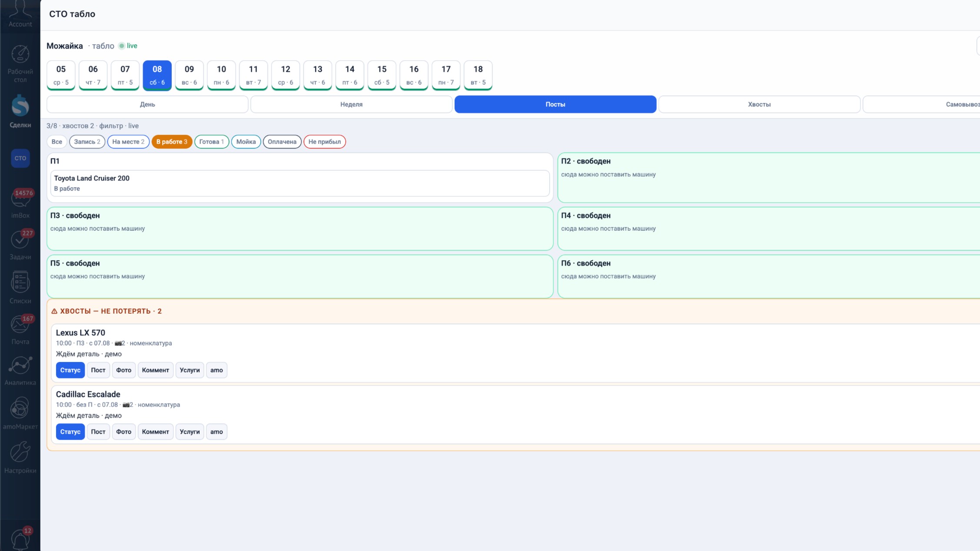Select the highlighted date 08 сб
The image size is (980, 551).
coord(157,75)
